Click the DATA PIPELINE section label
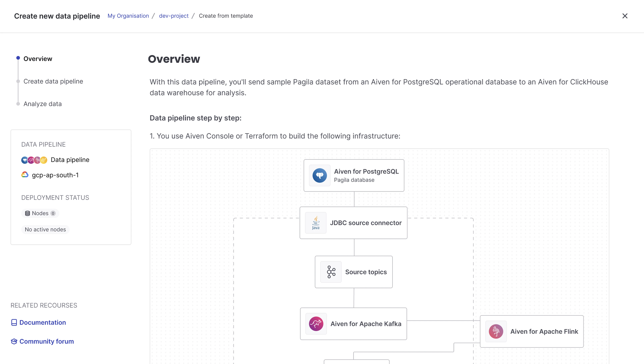This screenshot has height=364, width=644. pyautogui.click(x=43, y=144)
